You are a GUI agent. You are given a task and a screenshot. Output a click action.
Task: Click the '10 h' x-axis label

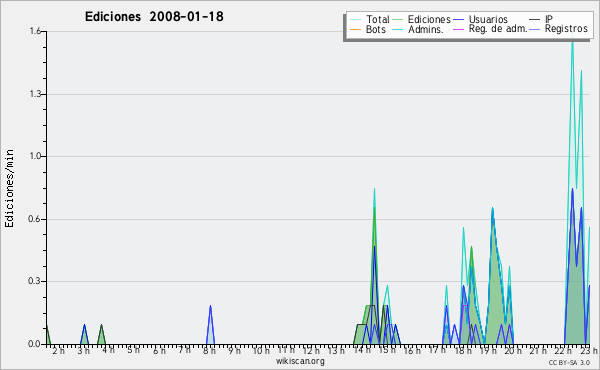coord(261,350)
